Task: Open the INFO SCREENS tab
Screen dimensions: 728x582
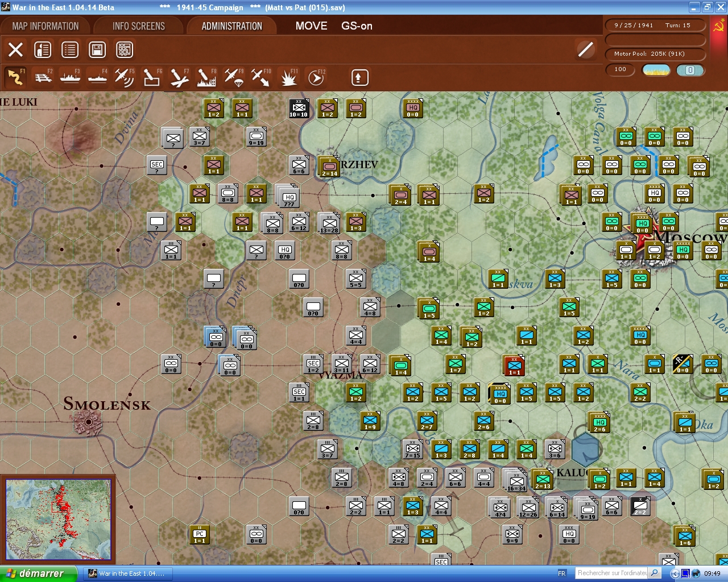Action: point(139,26)
